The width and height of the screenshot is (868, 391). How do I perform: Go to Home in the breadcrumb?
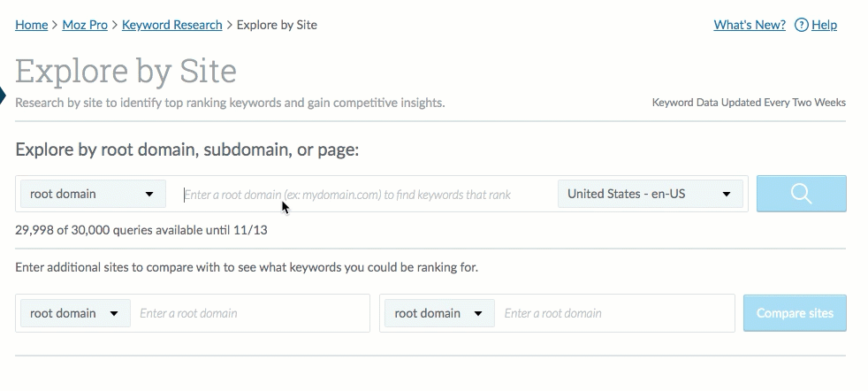[x=32, y=25]
